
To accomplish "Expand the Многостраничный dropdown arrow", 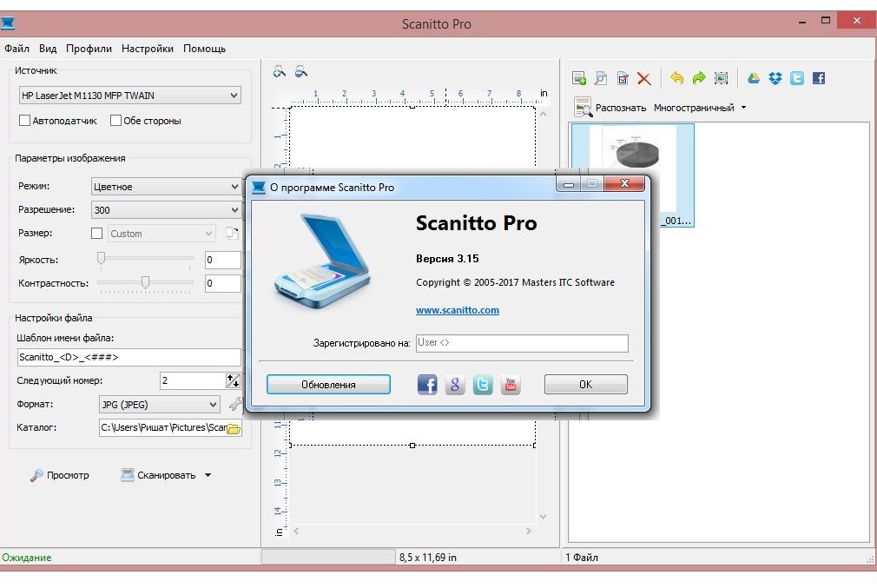I will click(744, 107).
